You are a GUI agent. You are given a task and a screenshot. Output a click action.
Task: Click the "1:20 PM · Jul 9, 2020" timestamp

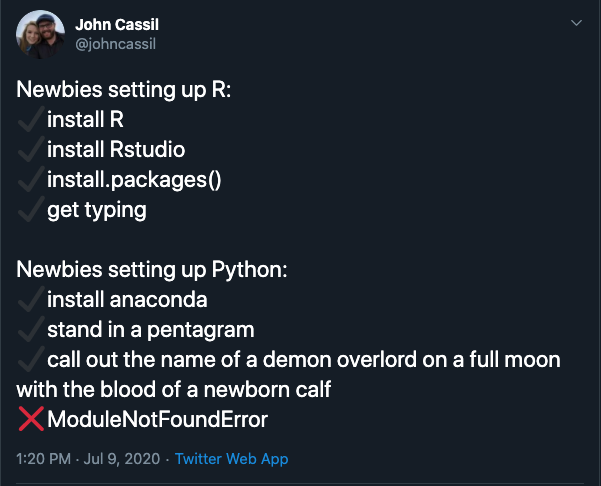(89, 459)
